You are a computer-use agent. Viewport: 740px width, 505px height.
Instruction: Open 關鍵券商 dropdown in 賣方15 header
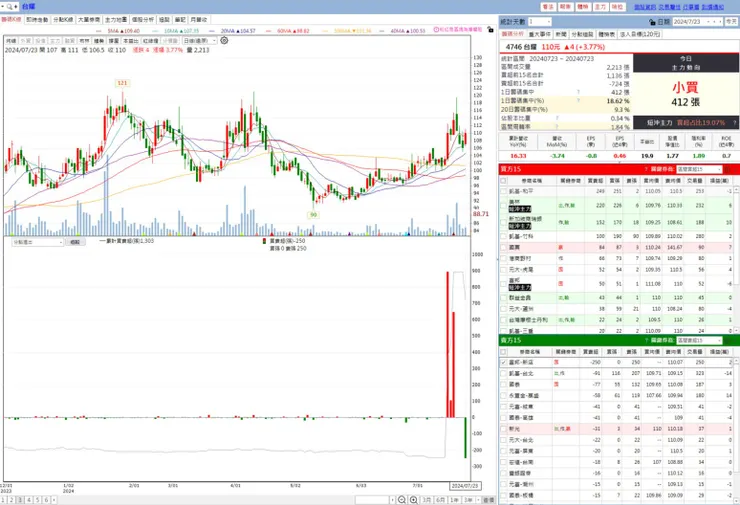click(699, 340)
